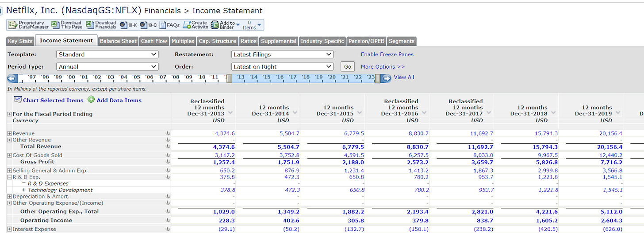
Task: Click the View All link
Action: pos(404,77)
